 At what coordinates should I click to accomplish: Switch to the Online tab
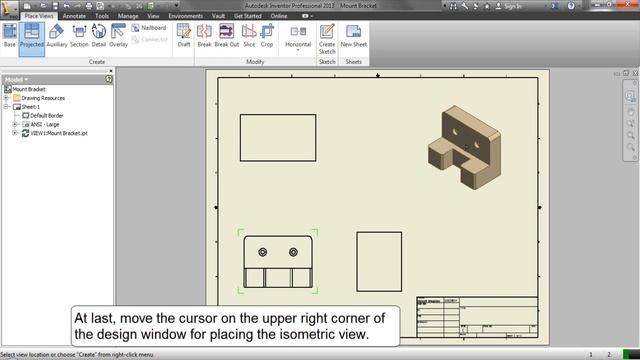click(x=279, y=16)
